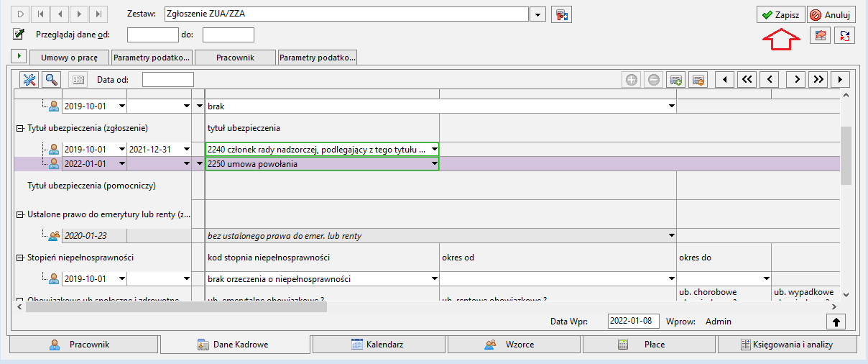Open the Wzorce bottom tab

click(x=514, y=345)
